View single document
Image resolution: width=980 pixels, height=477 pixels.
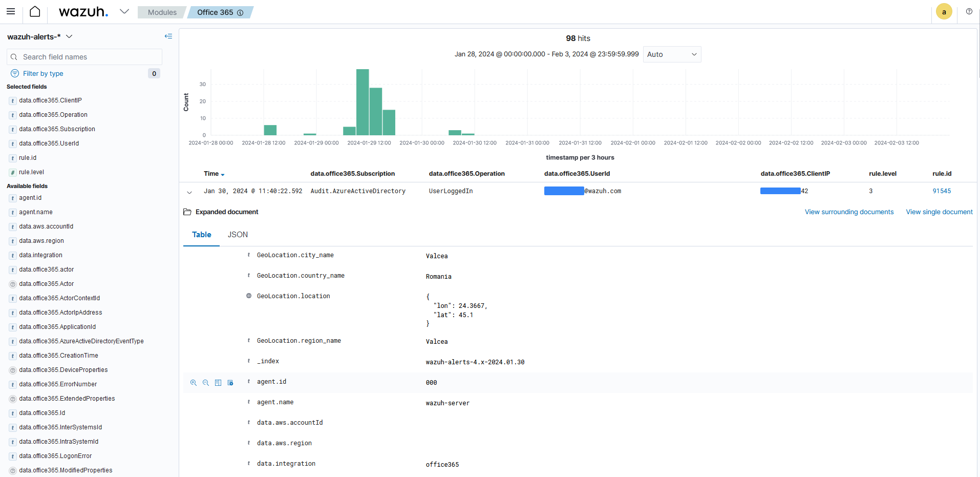click(x=939, y=212)
